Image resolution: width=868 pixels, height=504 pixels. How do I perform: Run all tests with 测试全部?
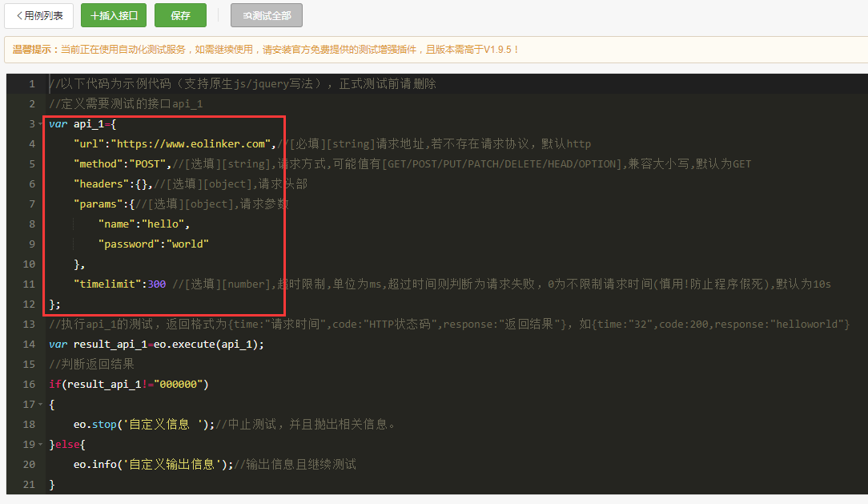[x=267, y=15]
